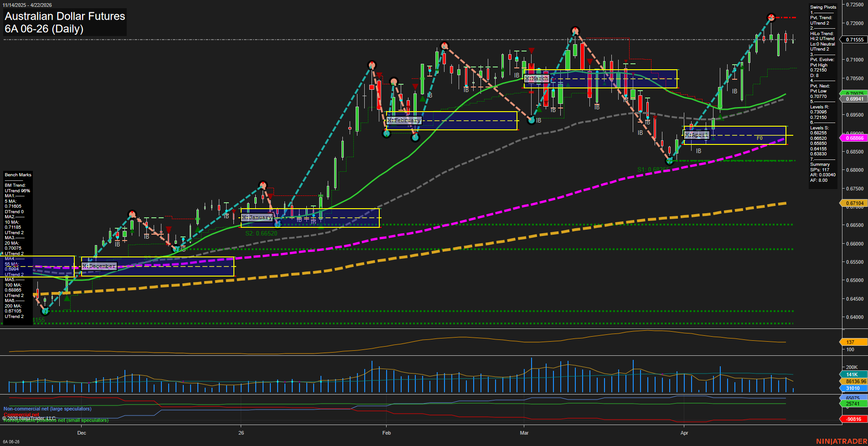Toggle the Commercial net legend label

[21, 415]
